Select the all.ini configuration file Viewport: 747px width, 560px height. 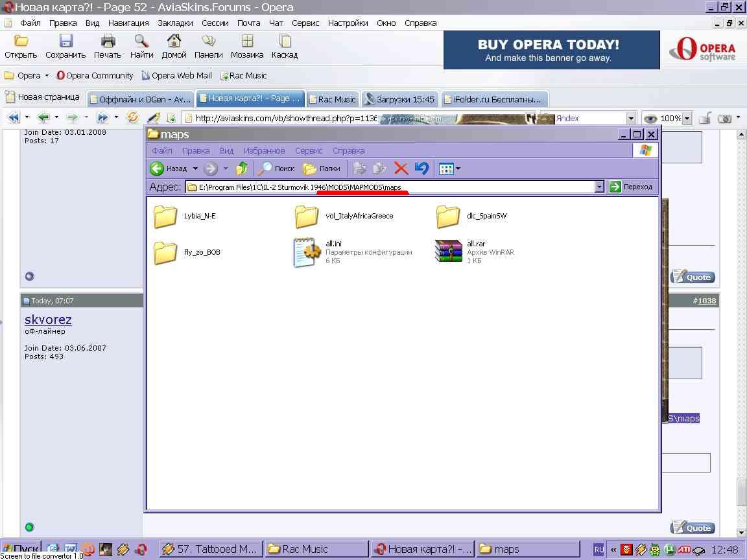tap(353, 252)
